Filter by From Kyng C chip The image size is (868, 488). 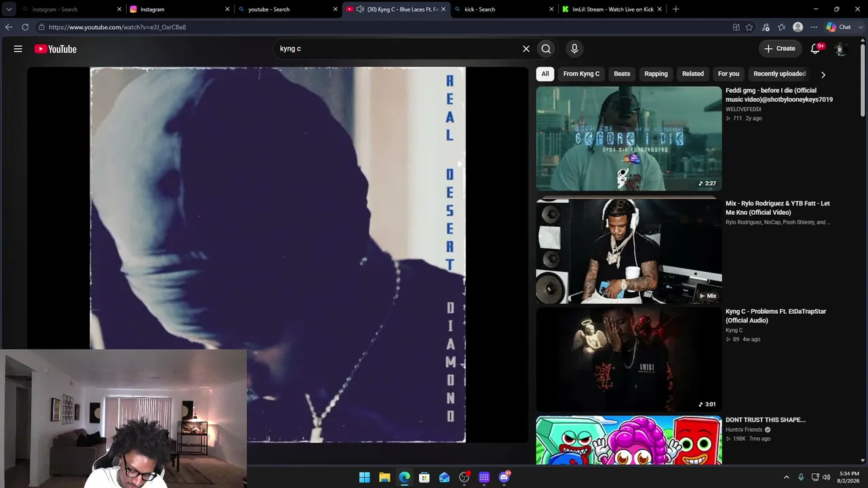581,74
